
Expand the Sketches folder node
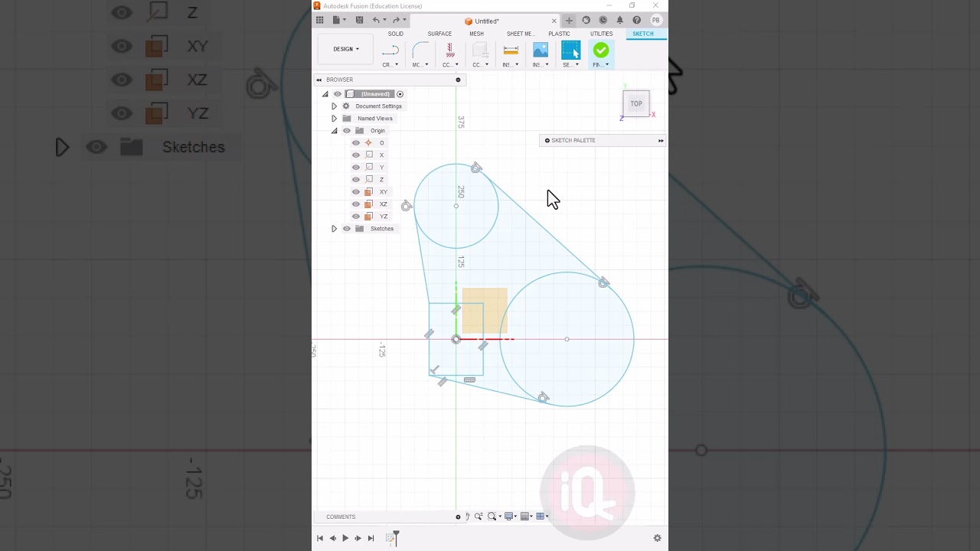(x=334, y=229)
